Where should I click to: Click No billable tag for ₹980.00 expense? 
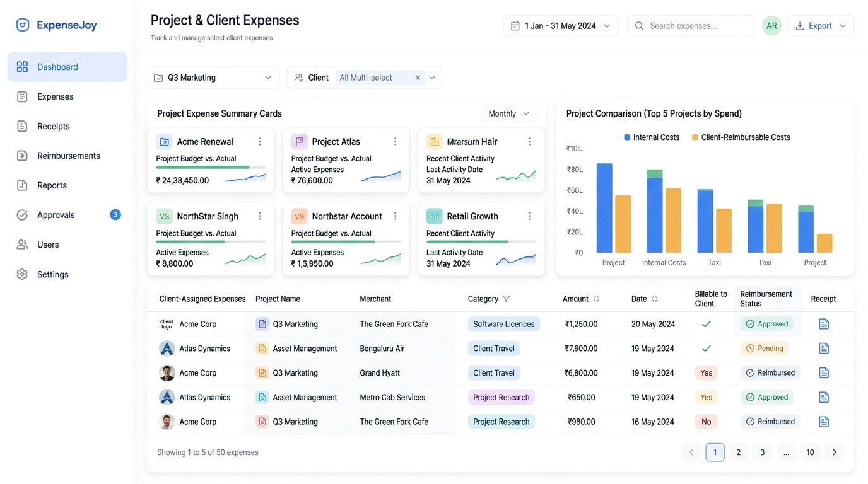[x=707, y=422]
